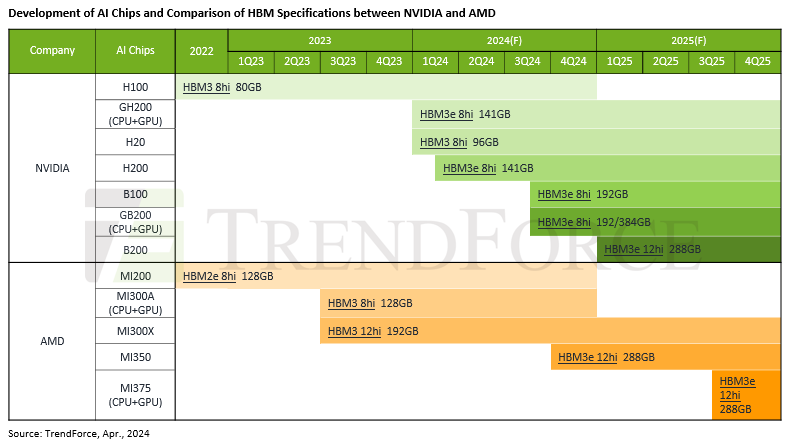Click the B200 chip label
The image size is (788, 446).
(x=135, y=249)
